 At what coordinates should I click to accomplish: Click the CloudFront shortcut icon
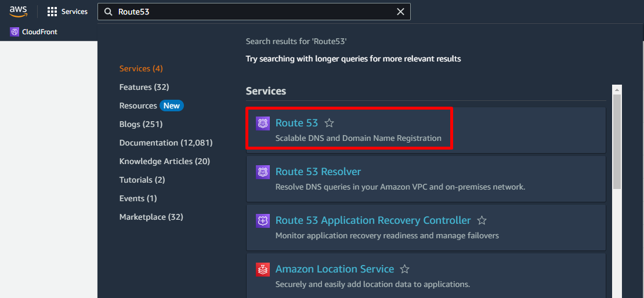click(x=15, y=32)
